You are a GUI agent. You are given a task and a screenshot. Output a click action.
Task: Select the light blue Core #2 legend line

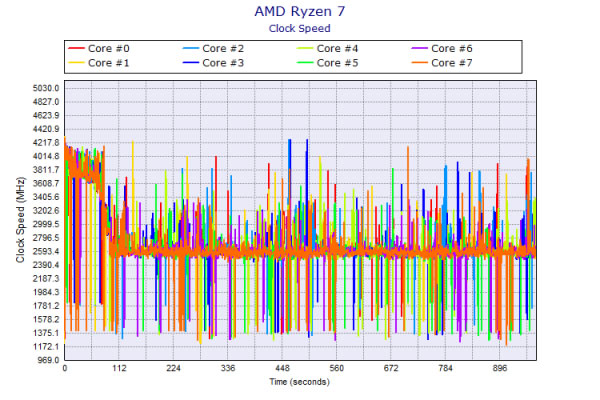tap(191, 49)
